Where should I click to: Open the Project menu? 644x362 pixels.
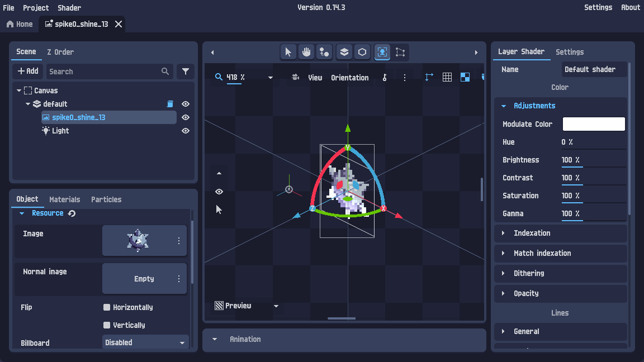pyautogui.click(x=36, y=8)
